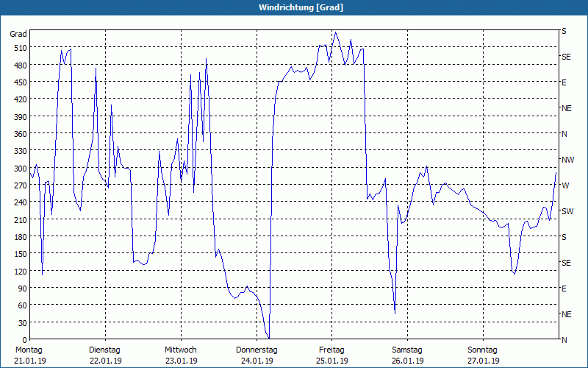Viewport: 588px width, 368px height.
Task: Click the Windrichtung [Grad] chart title
Action: tap(301, 7)
